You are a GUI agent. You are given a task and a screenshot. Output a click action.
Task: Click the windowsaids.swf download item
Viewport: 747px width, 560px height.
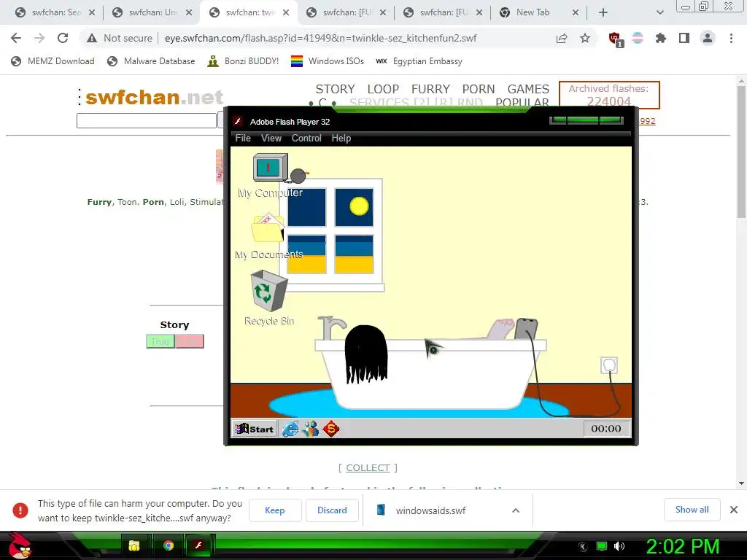430,510
